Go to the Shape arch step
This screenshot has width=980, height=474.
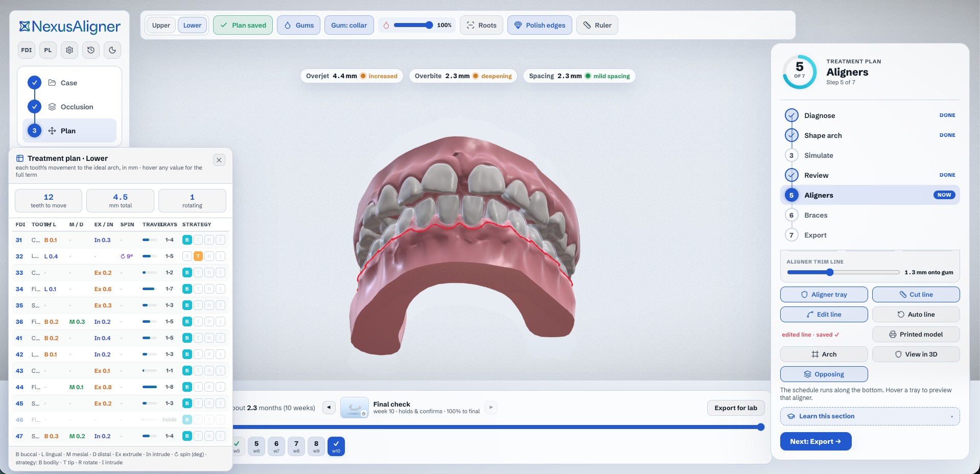coord(870,135)
